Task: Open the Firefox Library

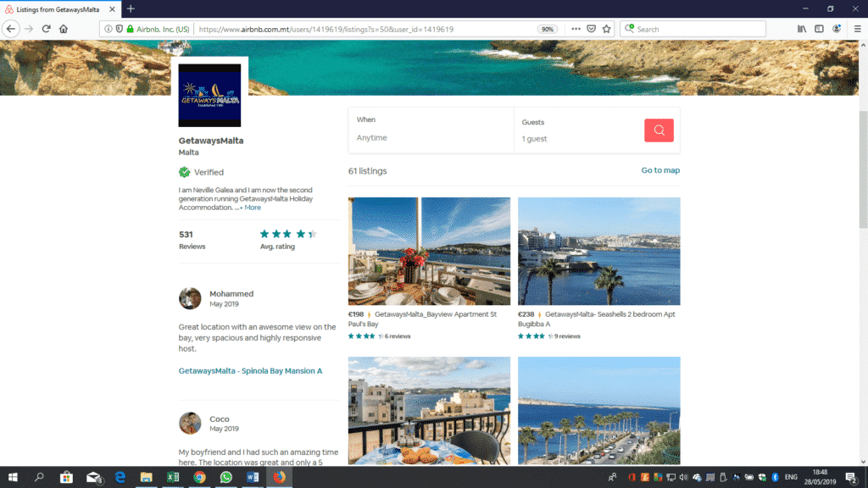Action: (x=802, y=29)
